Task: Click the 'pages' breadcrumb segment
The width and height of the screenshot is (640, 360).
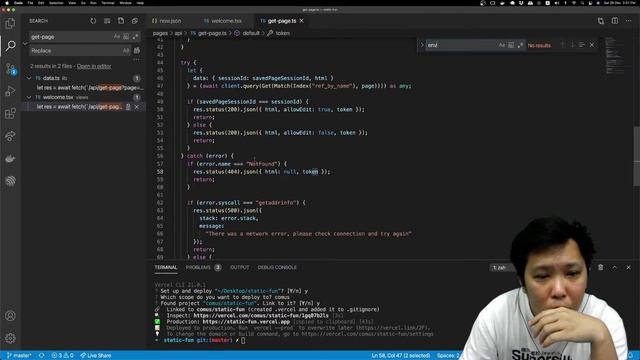Action: (x=160, y=33)
